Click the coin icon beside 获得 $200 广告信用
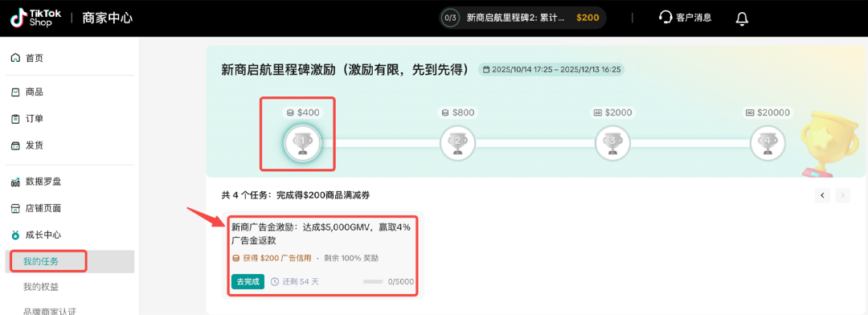868x315 pixels. click(x=236, y=258)
